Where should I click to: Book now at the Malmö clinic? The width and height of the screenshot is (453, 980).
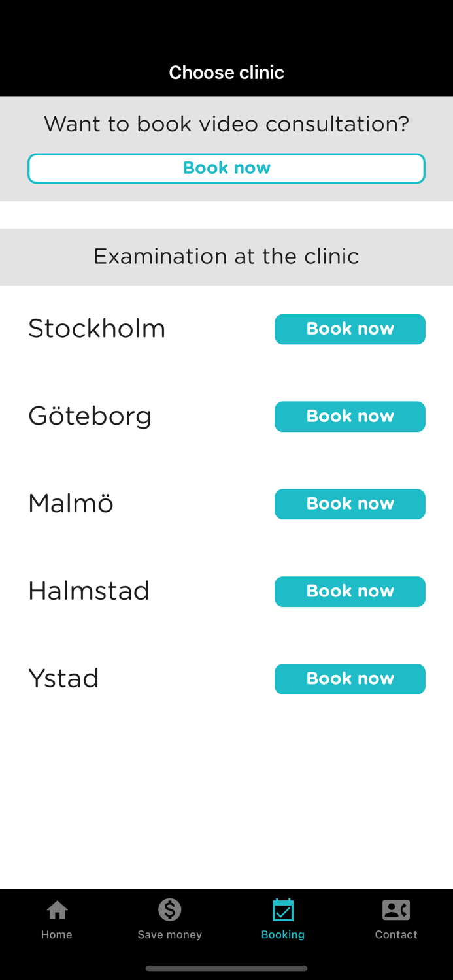(350, 504)
